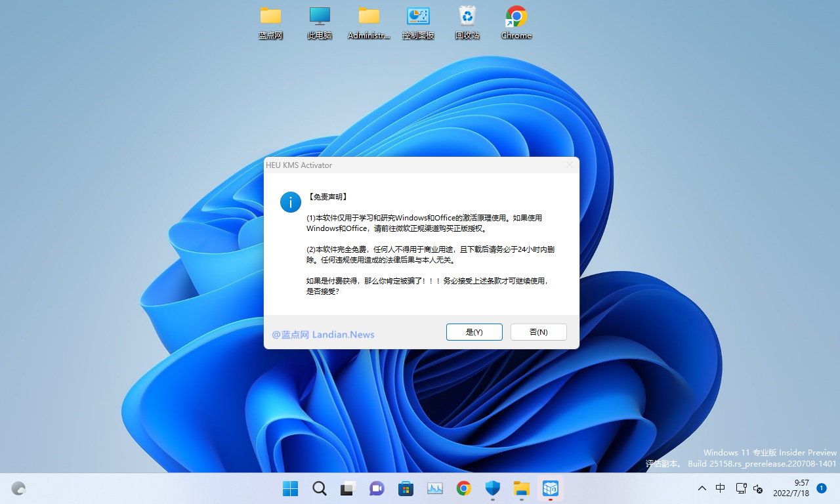Launch Chrome from the desktop shortcut
This screenshot has height=504, width=840.
(516, 23)
